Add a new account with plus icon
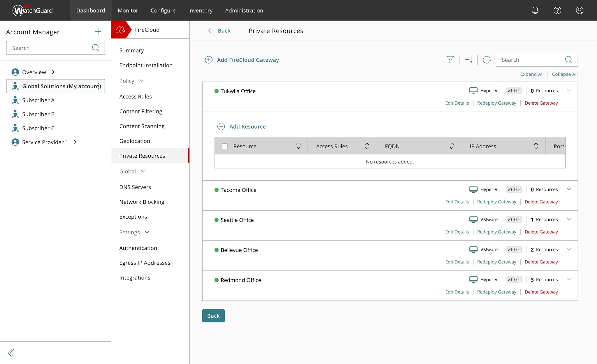Image resolution: width=597 pixels, height=364 pixels. tap(98, 31)
